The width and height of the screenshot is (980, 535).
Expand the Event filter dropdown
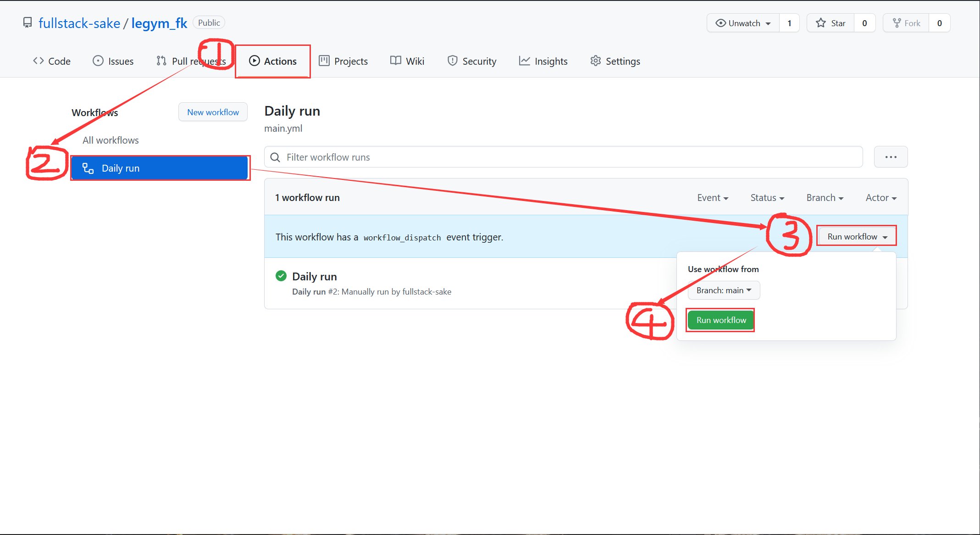point(713,198)
